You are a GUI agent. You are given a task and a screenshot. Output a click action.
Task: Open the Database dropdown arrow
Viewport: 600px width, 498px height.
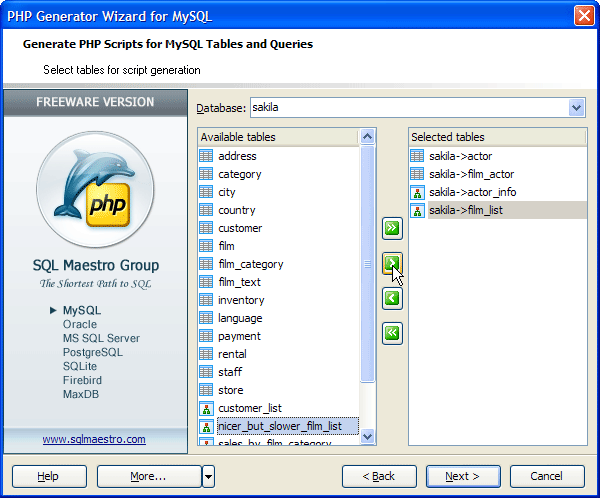(x=576, y=108)
